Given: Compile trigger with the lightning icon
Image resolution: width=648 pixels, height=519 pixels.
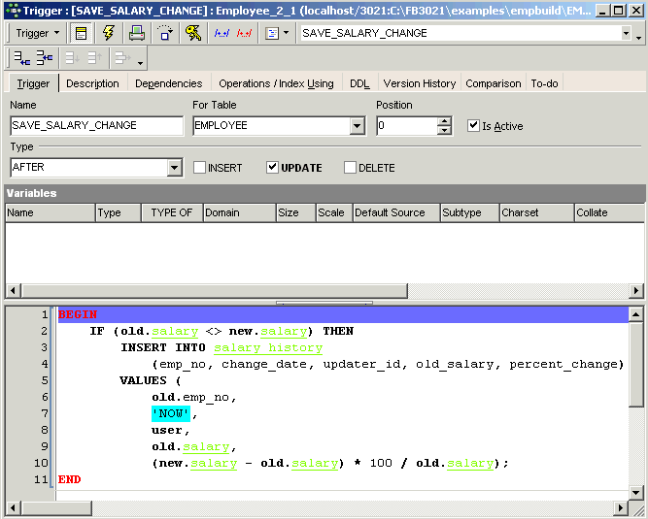Looking at the screenshot, I should click(x=109, y=33).
